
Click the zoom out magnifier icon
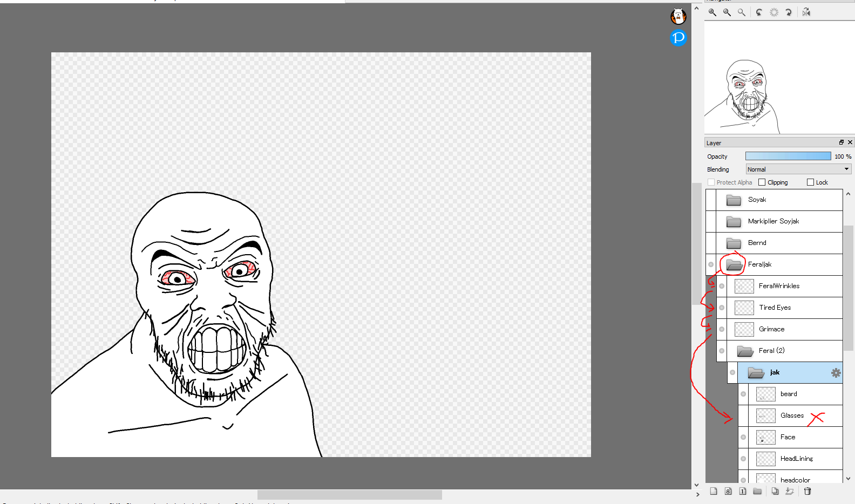727,12
